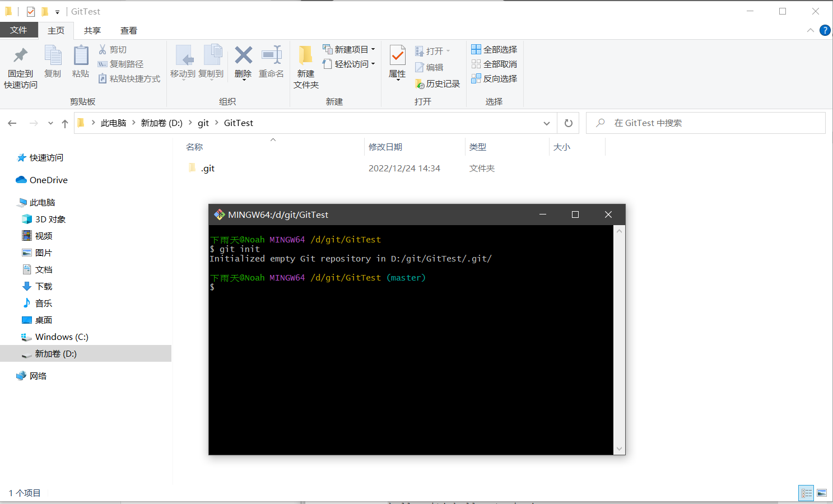Expand the Open (打开) dropdown

(x=432, y=51)
